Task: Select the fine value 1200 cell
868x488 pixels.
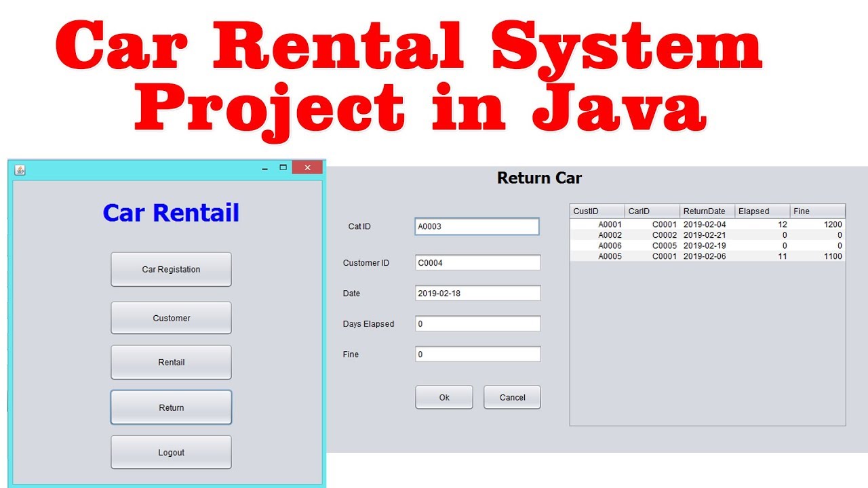Action: pyautogui.click(x=818, y=224)
